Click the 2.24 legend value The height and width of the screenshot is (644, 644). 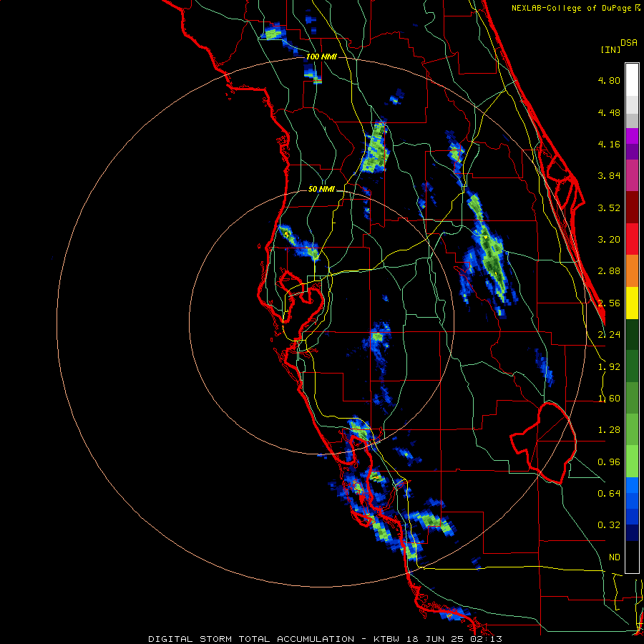[609, 335]
